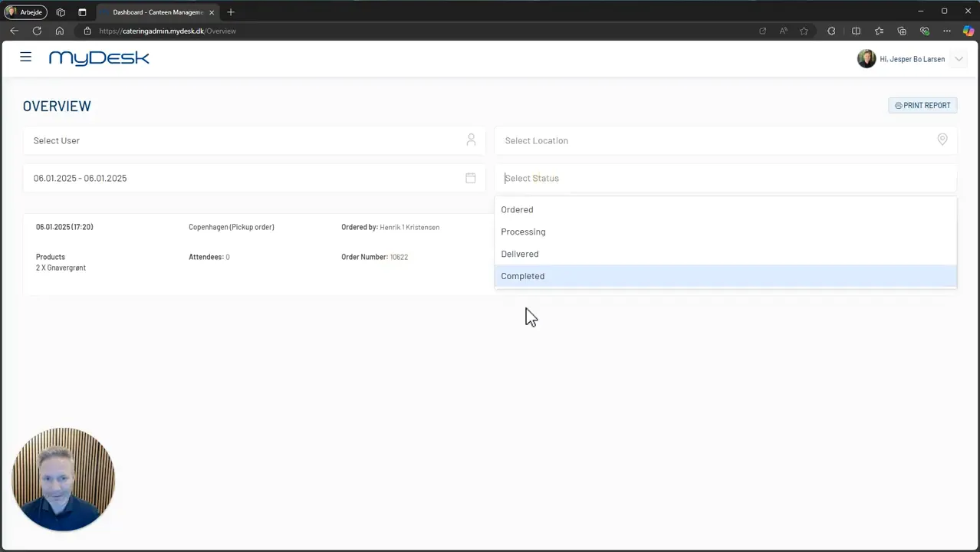Click the user silhouette icon
Image resolution: width=980 pixels, height=552 pixels.
click(x=471, y=140)
